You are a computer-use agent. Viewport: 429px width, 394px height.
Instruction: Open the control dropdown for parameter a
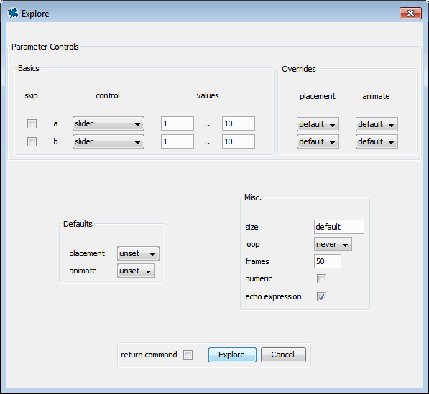[108, 124]
